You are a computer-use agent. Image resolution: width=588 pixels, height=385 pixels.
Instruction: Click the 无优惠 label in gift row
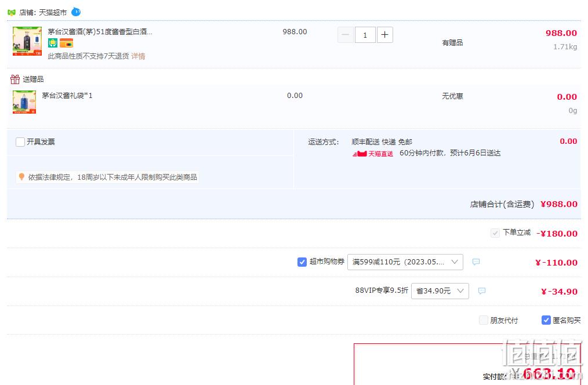[452, 96]
